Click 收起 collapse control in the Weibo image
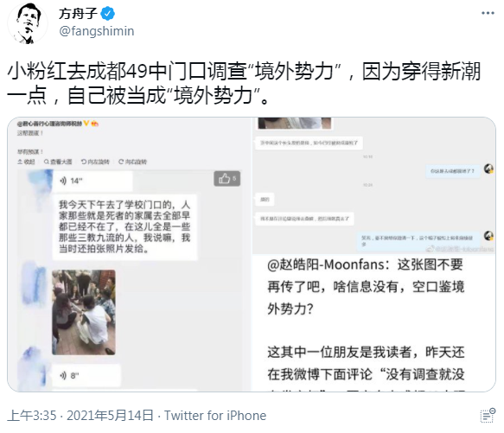 pyautogui.click(x=26, y=162)
